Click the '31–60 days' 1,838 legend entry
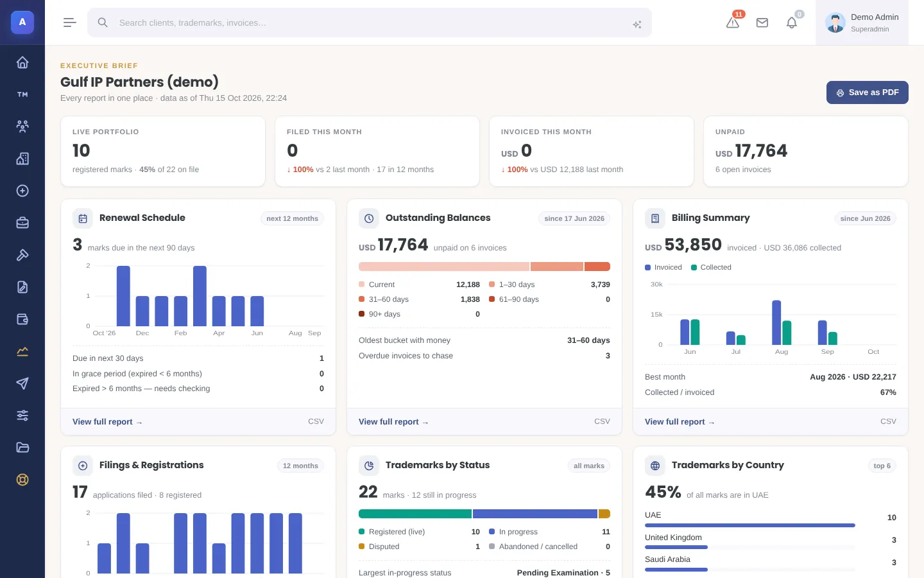Image resolution: width=924 pixels, height=578 pixels. pos(419,299)
